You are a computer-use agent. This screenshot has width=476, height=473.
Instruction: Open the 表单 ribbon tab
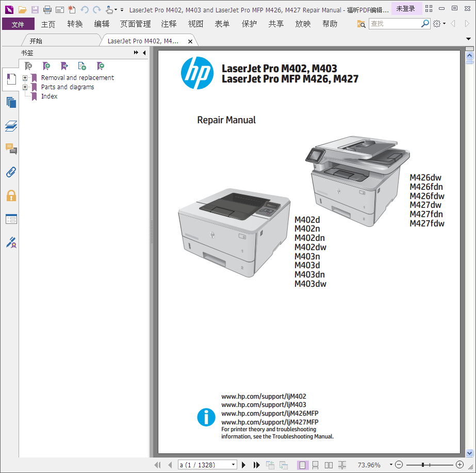[x=222, y=24]
